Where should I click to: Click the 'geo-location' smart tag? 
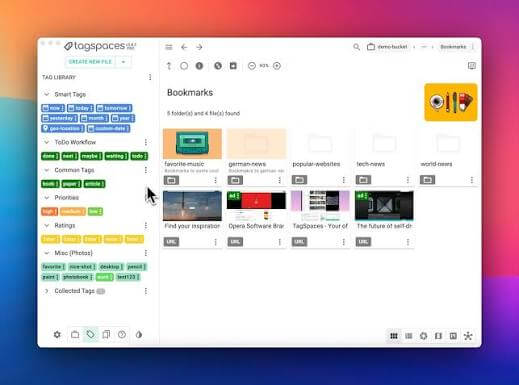[x=63, y=129]
